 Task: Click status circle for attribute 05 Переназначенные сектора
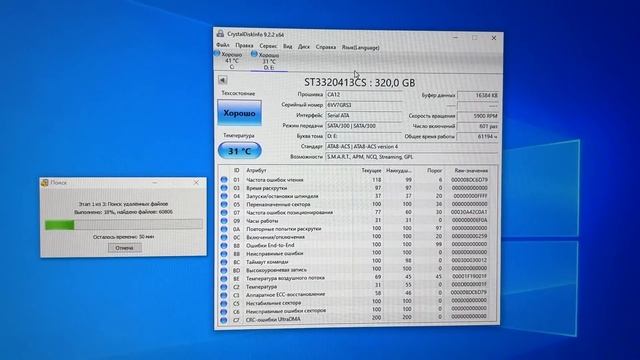coord(224,204)
